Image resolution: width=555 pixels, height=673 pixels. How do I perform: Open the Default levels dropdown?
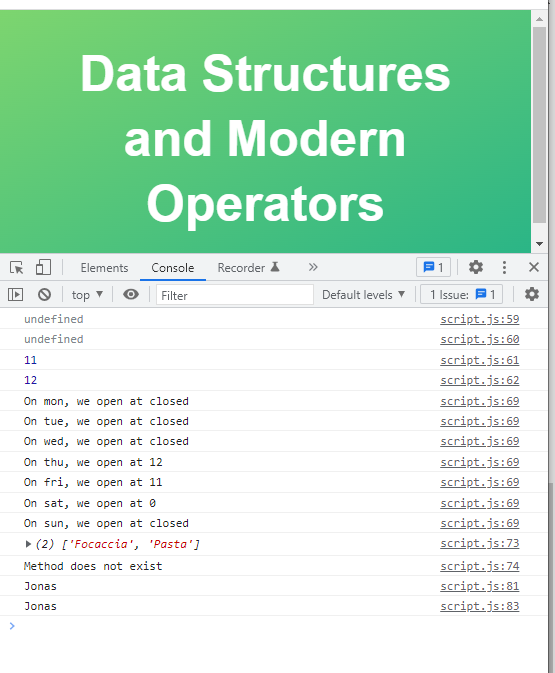pos(364,295)
